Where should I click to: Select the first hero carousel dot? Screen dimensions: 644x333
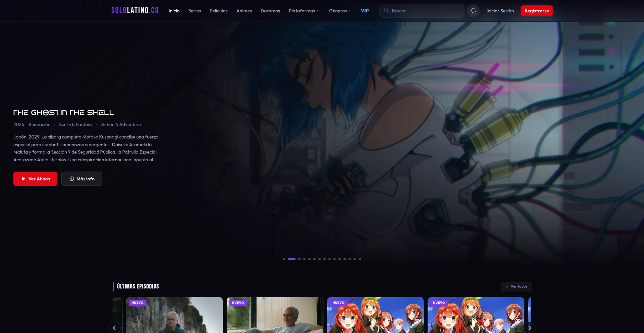(284, 259)
